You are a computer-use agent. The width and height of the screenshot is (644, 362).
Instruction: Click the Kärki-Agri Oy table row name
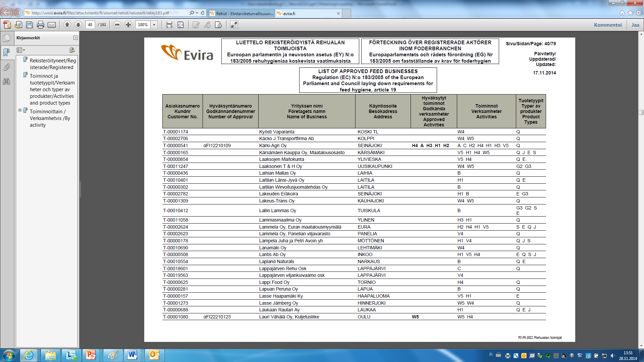pos(273,145)
